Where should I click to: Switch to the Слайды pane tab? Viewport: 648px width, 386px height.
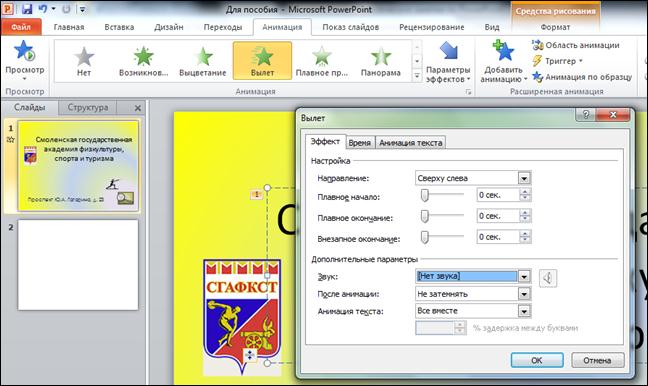(30, 107)
